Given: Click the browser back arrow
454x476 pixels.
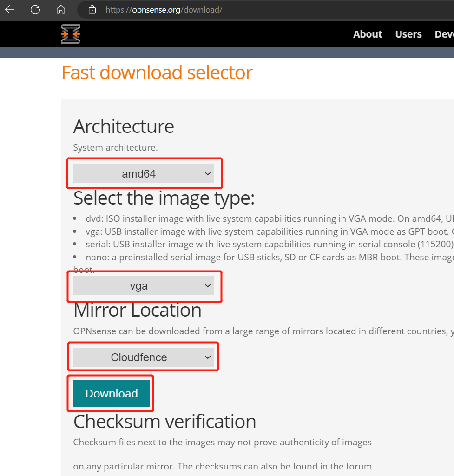Looking at the screenshot, I should [10, 9].
